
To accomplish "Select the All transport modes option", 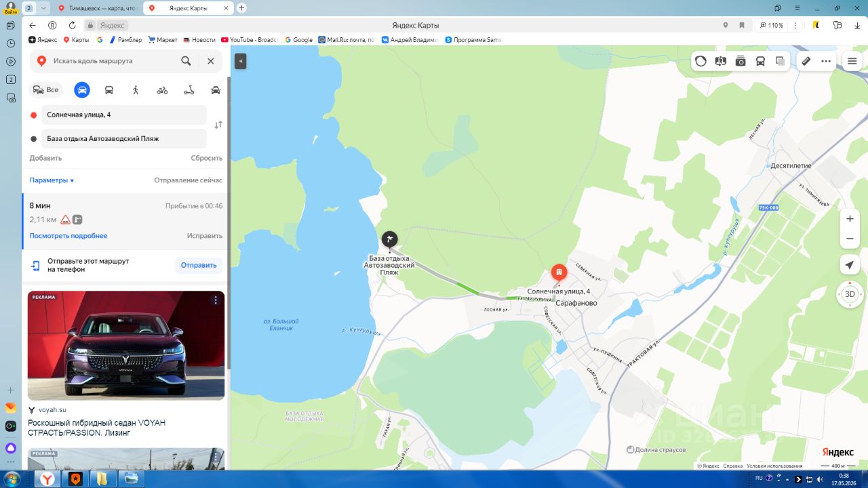I will pyautogui.click(x=46, y=89).
